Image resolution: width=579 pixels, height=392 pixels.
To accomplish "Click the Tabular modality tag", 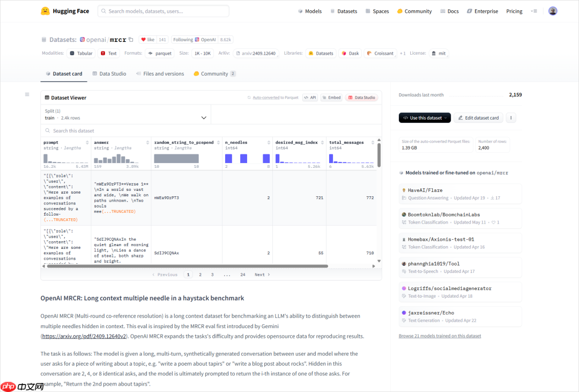I will [81, 53].
